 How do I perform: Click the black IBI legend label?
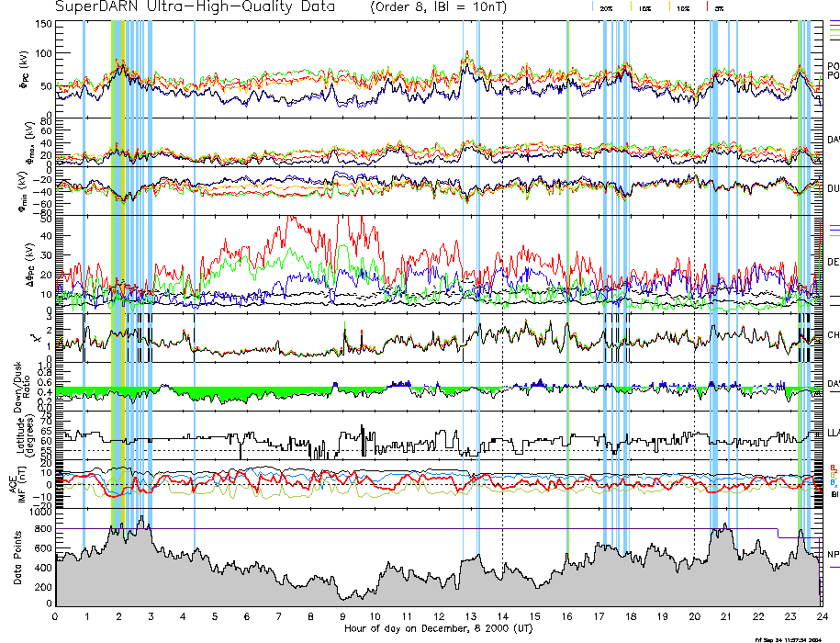pos(834,494)
